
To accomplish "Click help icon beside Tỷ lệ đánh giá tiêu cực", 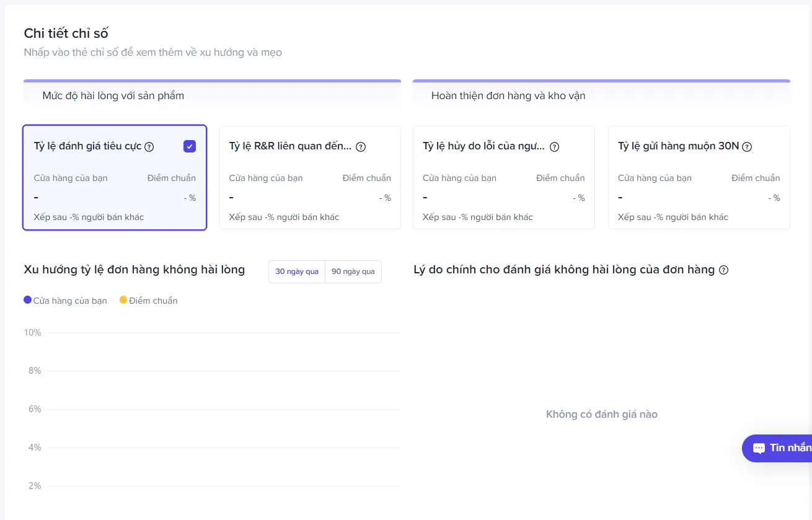I will pyautogui.click(x=149, y=147).
